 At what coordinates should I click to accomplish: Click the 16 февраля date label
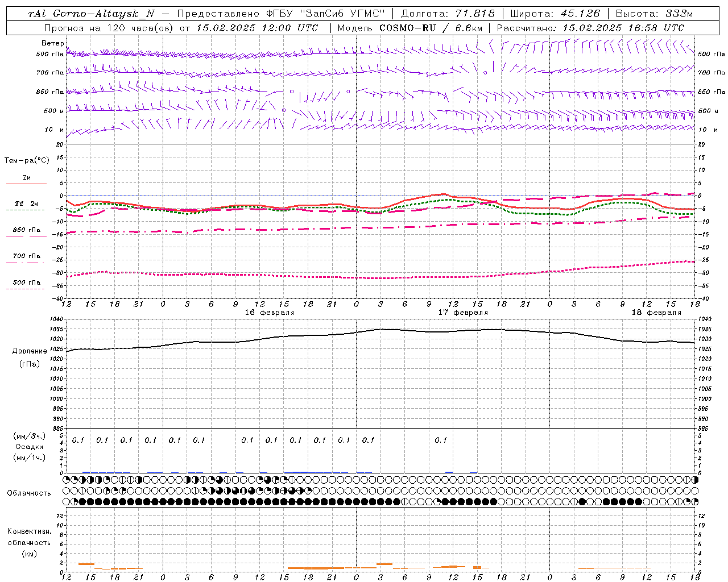pyautogui.click(x=270, y=313)
